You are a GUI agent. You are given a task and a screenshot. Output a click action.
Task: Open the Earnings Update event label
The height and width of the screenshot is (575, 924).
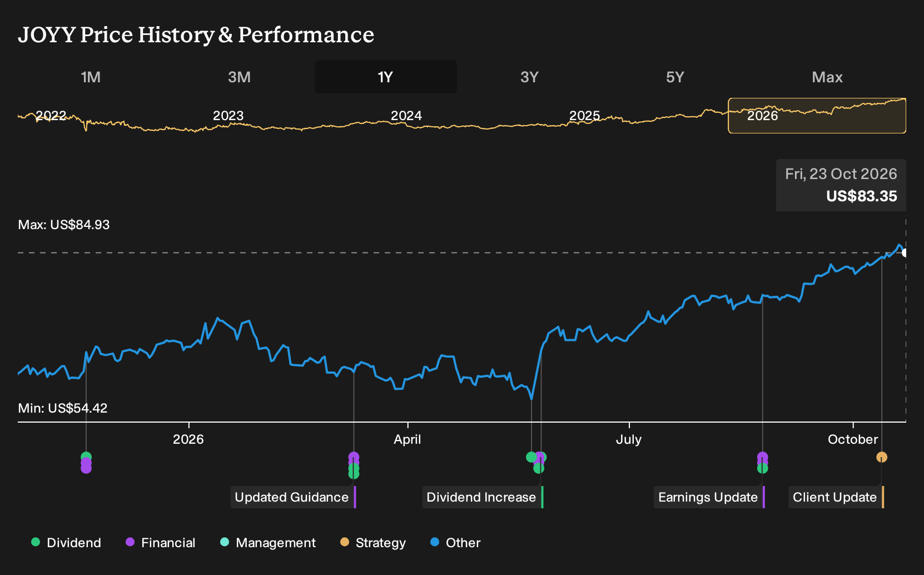(x=709, y=497)
